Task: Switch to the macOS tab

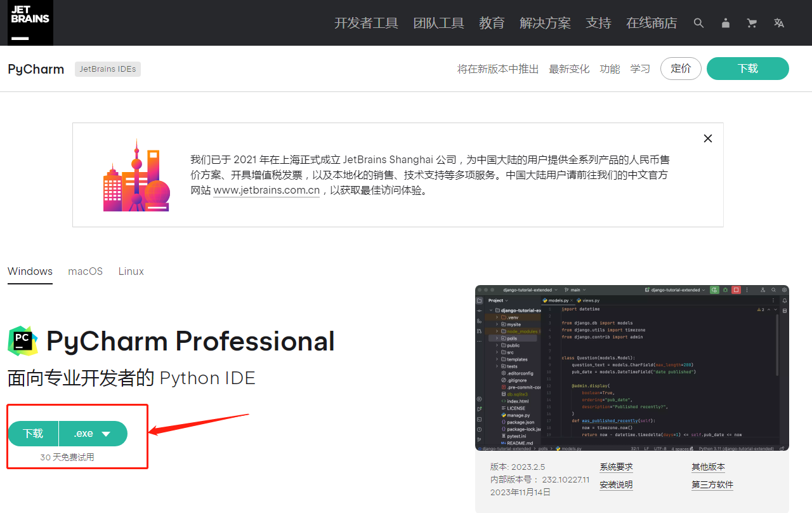Action: tap(85, 271)
